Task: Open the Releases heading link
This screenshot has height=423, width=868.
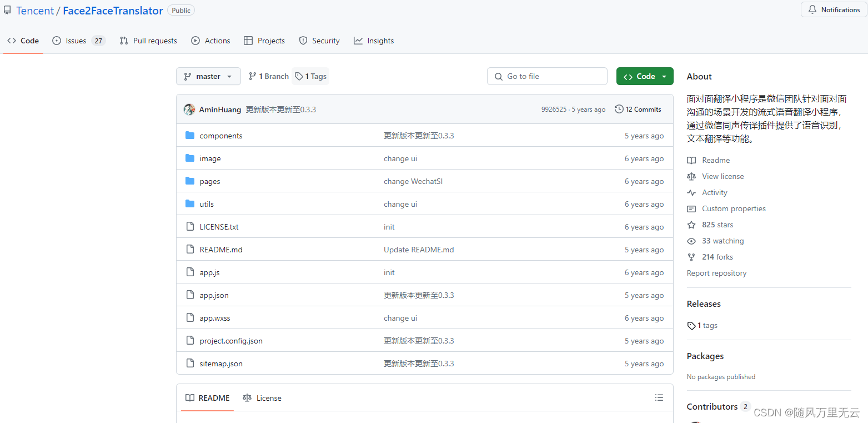Action: pos(704,303)
